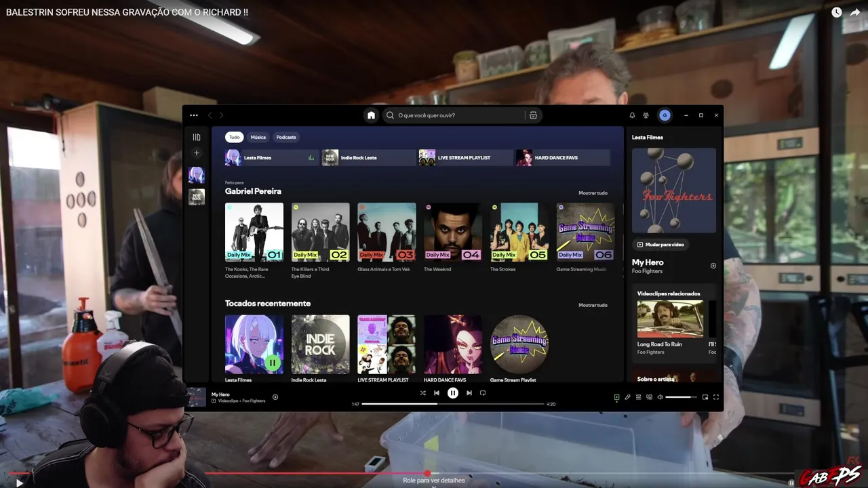
Task: Open the profile avatar with letter G
Action: pos(665,115)
